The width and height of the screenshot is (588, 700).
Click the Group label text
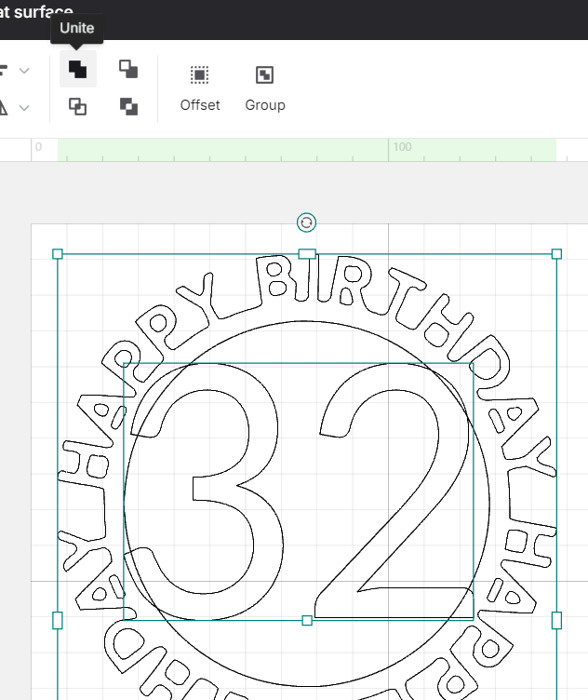point(264,105)
